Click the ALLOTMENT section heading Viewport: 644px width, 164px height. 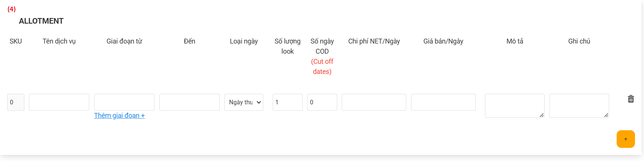(x=41, y=21)
